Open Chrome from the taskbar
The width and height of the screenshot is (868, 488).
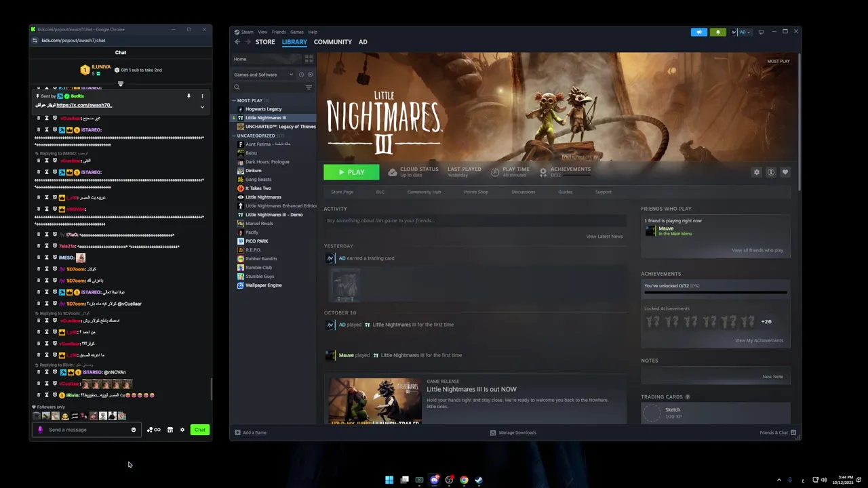click(464, 480)
